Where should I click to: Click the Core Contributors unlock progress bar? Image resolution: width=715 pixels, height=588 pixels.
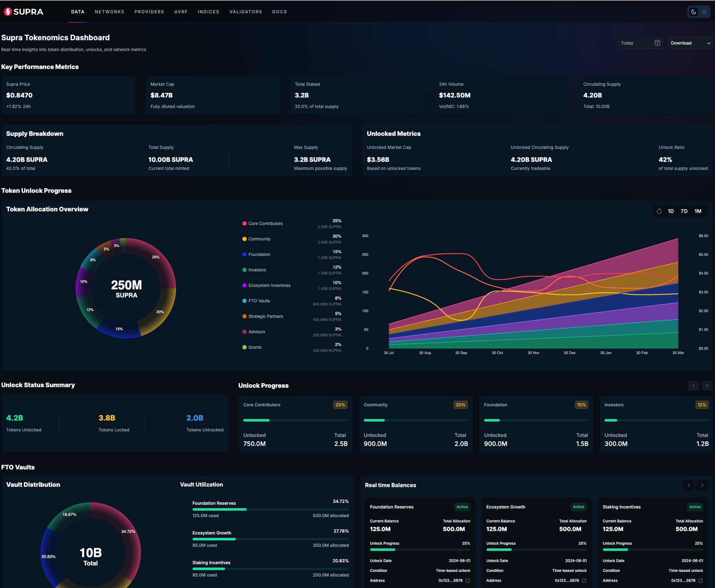click(295, 420)
